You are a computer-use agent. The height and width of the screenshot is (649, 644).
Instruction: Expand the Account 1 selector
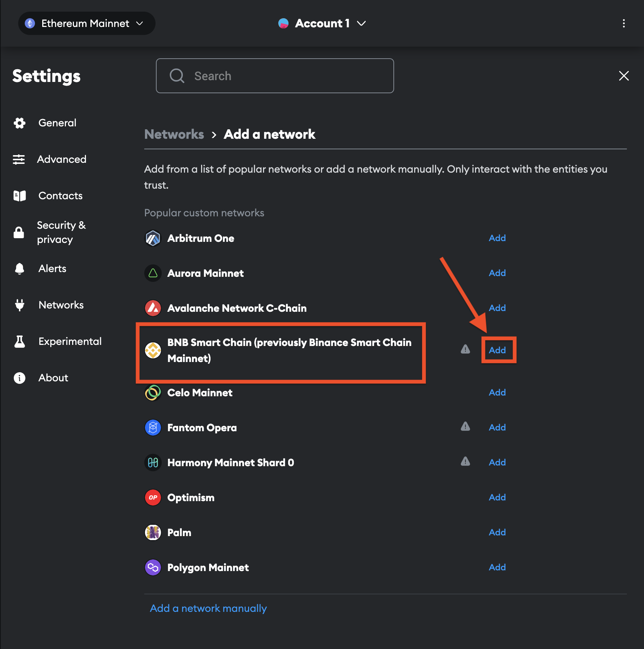pyautogui.click(x=322, y=23)
